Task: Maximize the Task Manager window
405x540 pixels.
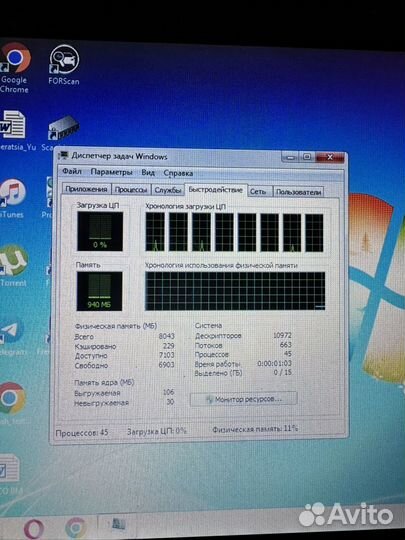Action: 307,157
